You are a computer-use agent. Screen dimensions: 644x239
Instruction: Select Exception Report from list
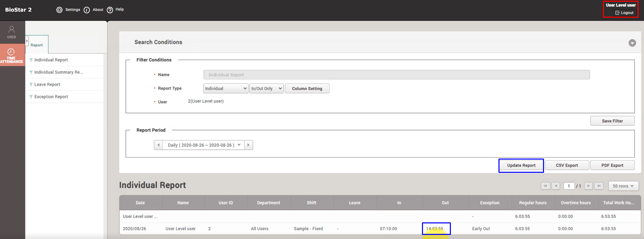point(51,97)
